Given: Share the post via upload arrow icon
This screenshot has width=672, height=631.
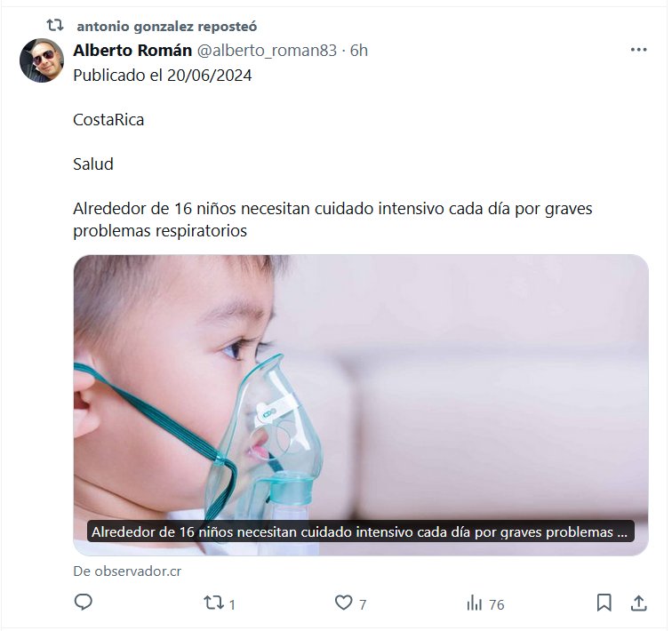Looking at the screenshot, I should pos(638,603).
